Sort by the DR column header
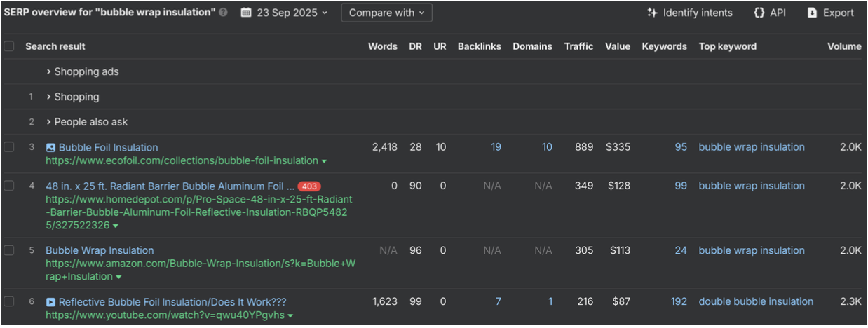Screen dimensions: 868x328 416,46
